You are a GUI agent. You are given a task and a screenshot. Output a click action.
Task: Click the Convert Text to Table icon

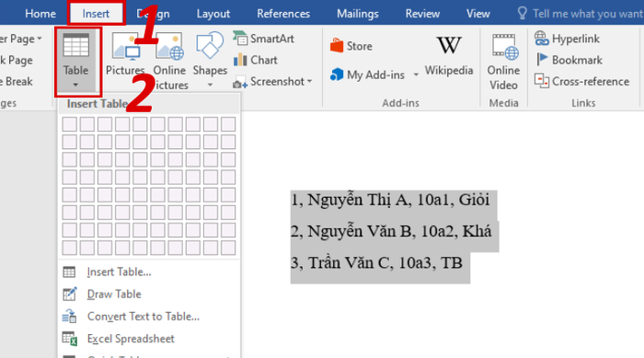point(69,316)
